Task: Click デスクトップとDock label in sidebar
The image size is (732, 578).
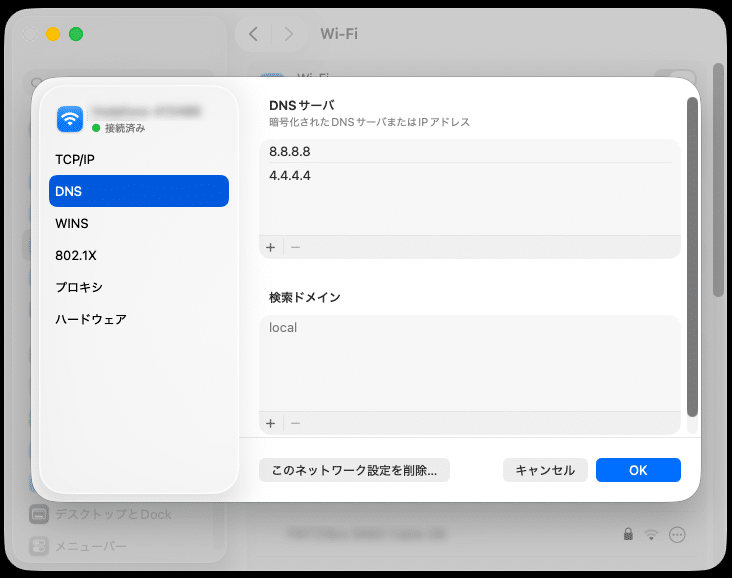Action: (113, 515)
